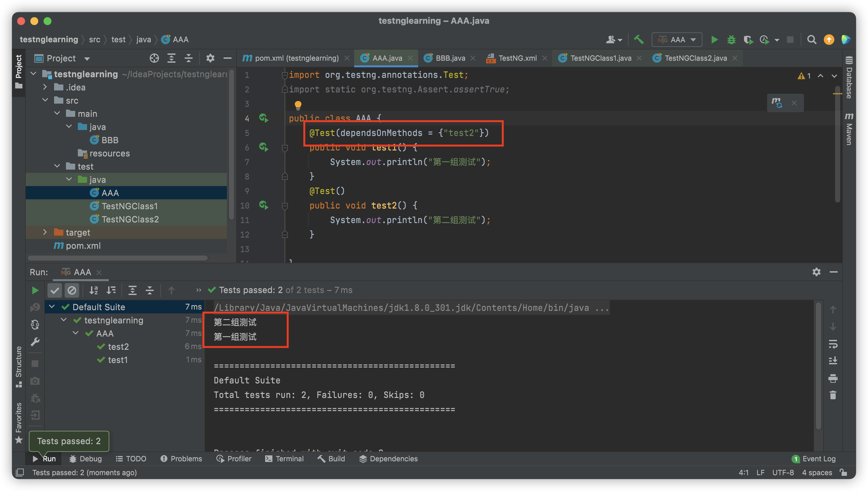The height and width of the screenshot is (491, 868).
Task: Open Problems tool window
Action: point(181,459)
